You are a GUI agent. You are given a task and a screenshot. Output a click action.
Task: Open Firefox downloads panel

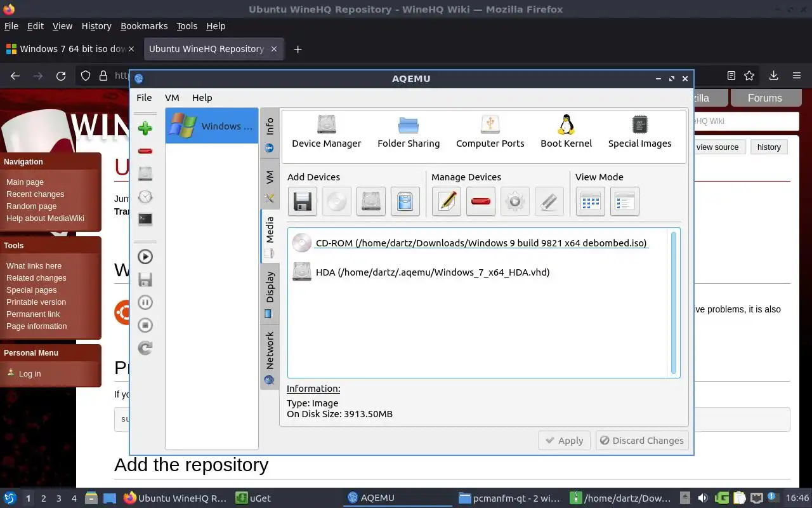[x=773, y=76]
